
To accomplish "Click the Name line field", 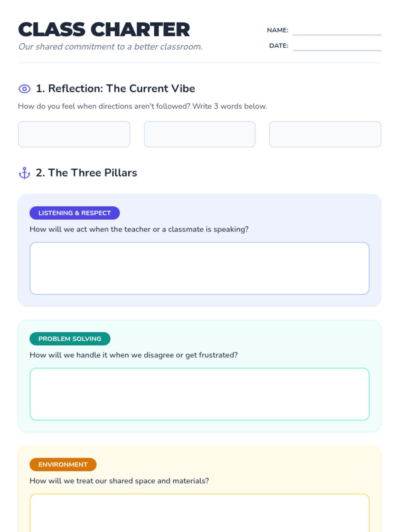I will pyautogui.click(x=337, y=30).
